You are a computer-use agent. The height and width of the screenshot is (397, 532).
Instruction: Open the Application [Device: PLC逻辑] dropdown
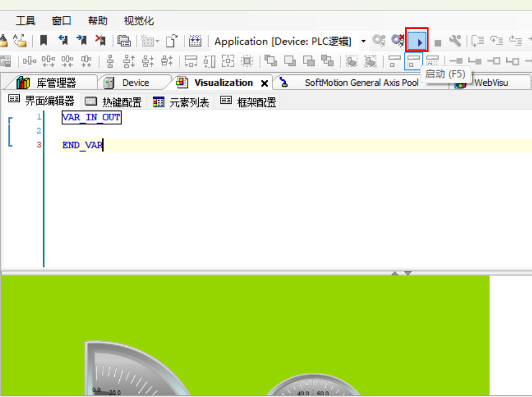pyautogui.click(x=363, y=42)
